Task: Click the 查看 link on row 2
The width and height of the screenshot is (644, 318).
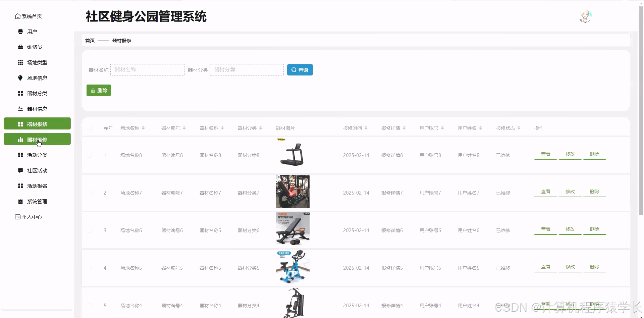Action: (x=545, y=192)
